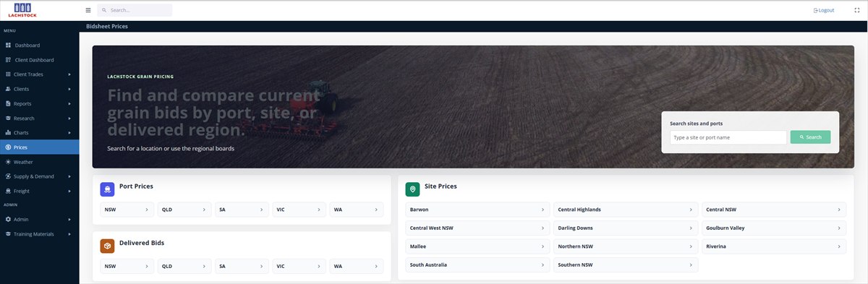Open Riverina site prices
Image resolution: width=868 pixels, height=284 pixels.
774,246
